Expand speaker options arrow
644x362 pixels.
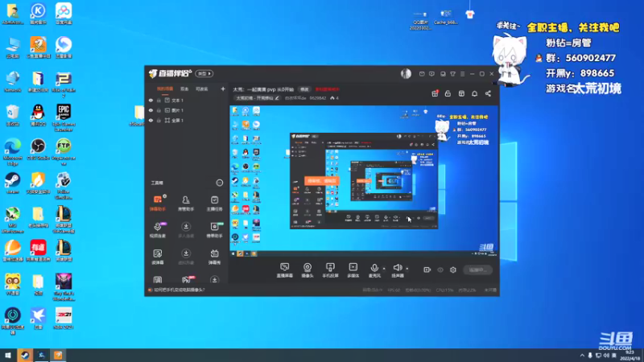(407, 269)
